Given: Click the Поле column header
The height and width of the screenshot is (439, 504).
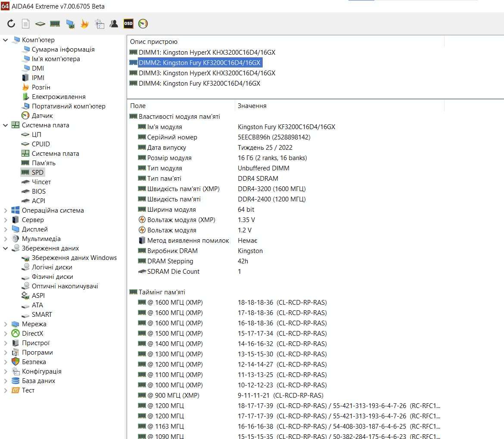Looking at the screenshot, I should coord(137,105).
